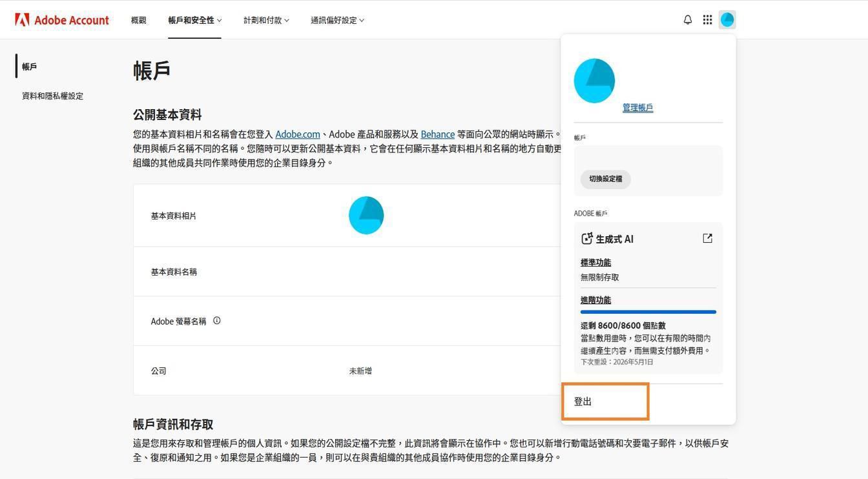Expand the 計劃和付款 menu
The width and height of the screenshot is (868, 479).
click(x=266, y=20)
